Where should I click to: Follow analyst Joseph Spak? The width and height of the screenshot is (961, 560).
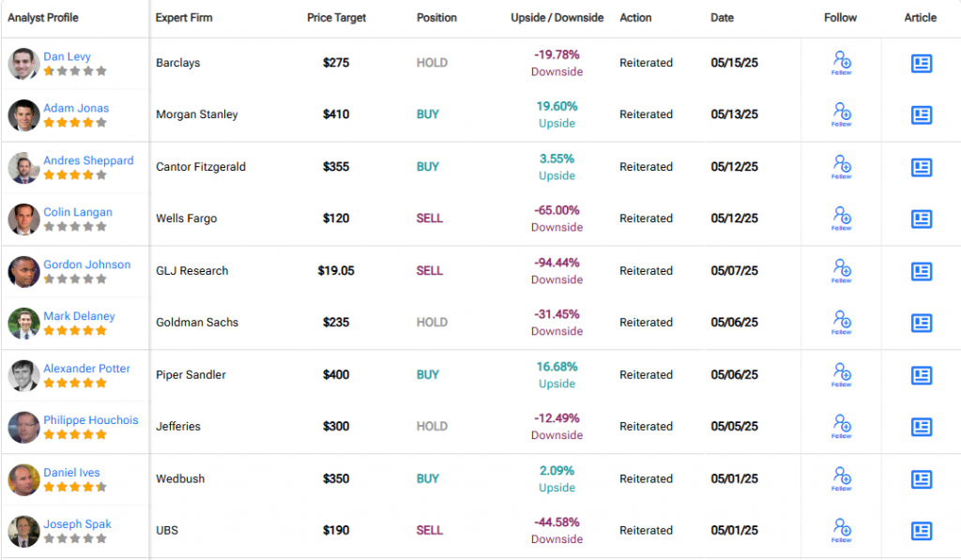point(842,531)
